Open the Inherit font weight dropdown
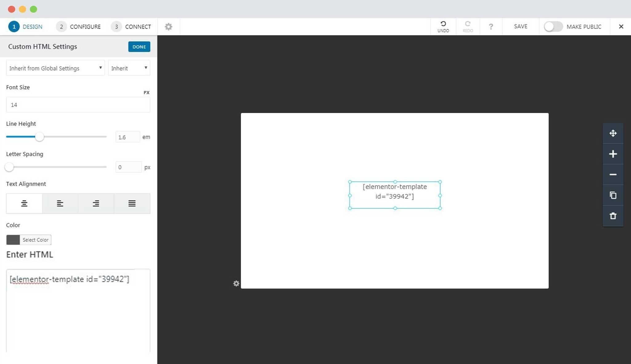 (129, 68)
